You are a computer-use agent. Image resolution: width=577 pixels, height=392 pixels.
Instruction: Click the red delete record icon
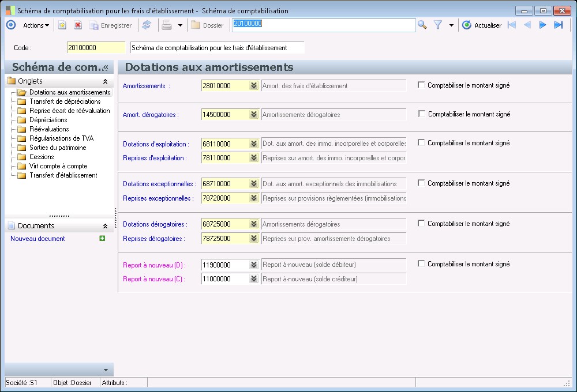78,25
